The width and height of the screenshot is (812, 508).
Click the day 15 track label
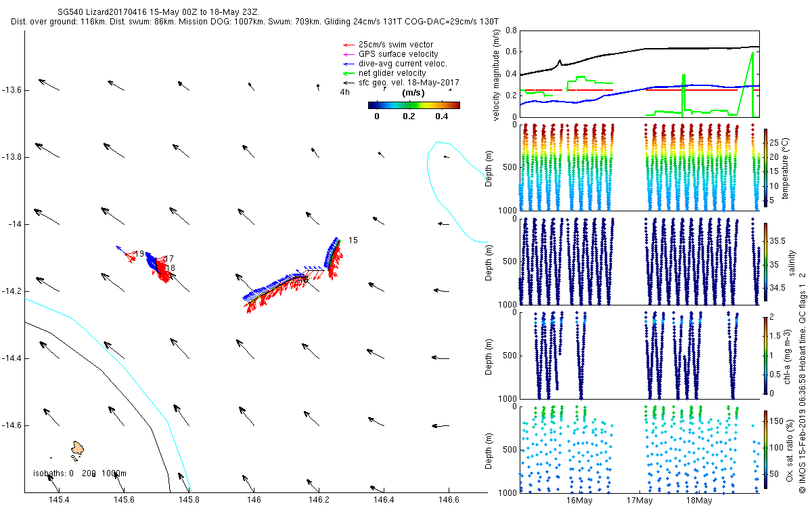click(x=353, y=240)
